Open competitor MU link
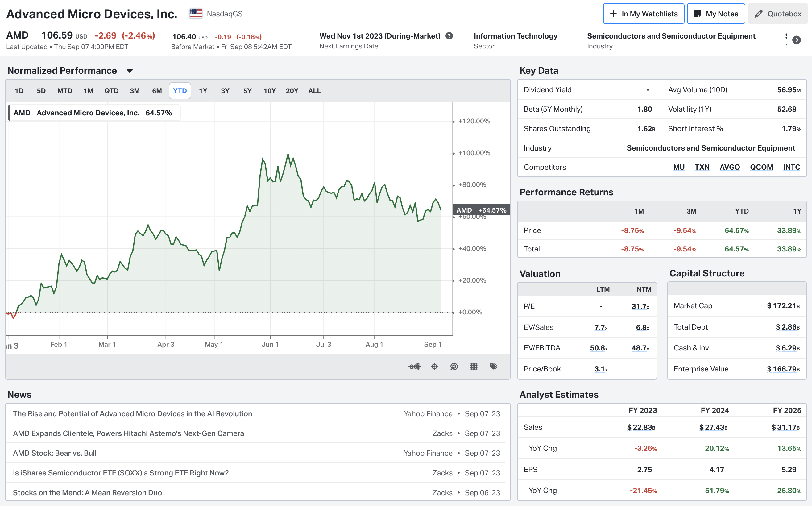The image size is (812, 506). point(679,167)
